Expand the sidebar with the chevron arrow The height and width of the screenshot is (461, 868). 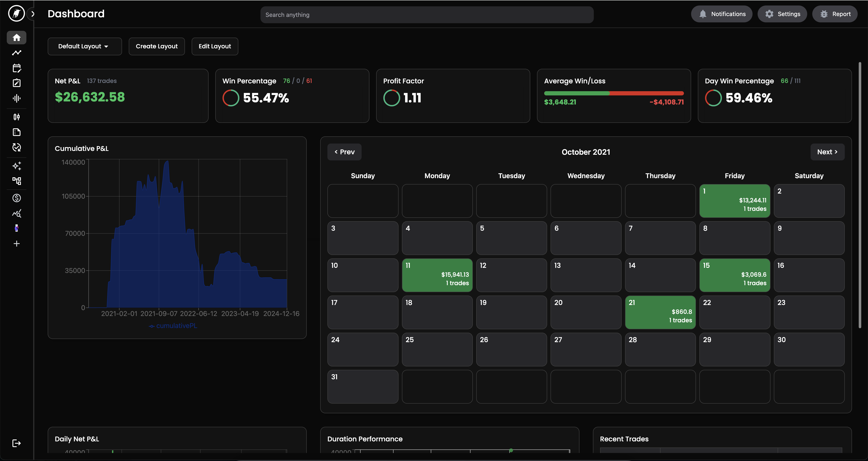(x=33, y=14)
